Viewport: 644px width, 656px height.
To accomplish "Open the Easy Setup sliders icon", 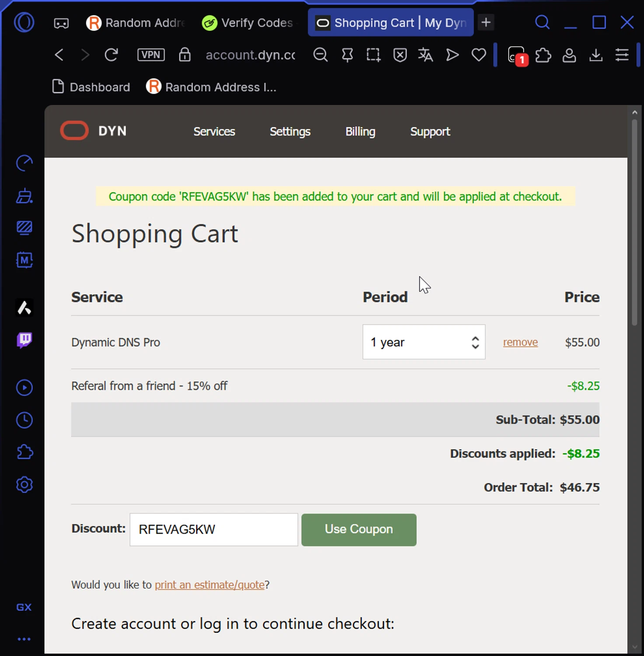I will point(622,55).
